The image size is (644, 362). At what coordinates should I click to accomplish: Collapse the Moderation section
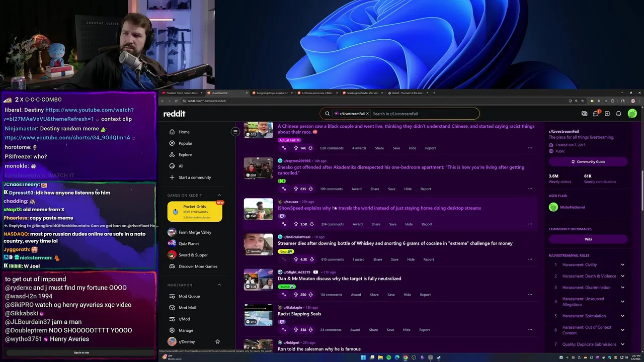tap(219, 285)
